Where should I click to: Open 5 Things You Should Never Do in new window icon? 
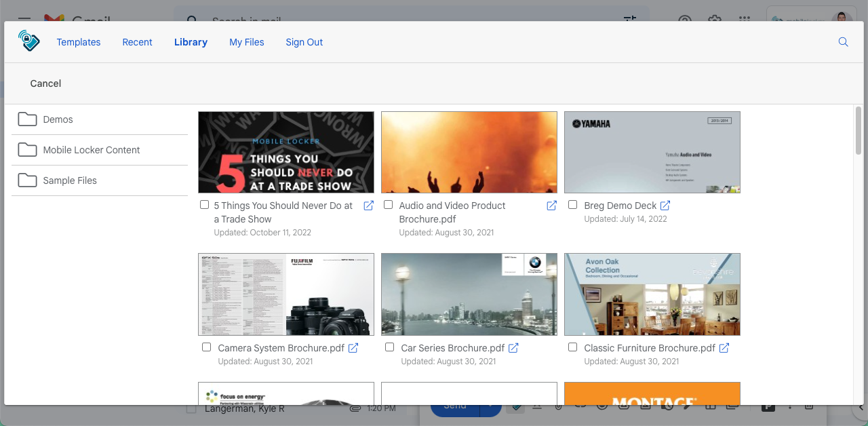pyautogui.click(x=369, y=206)
